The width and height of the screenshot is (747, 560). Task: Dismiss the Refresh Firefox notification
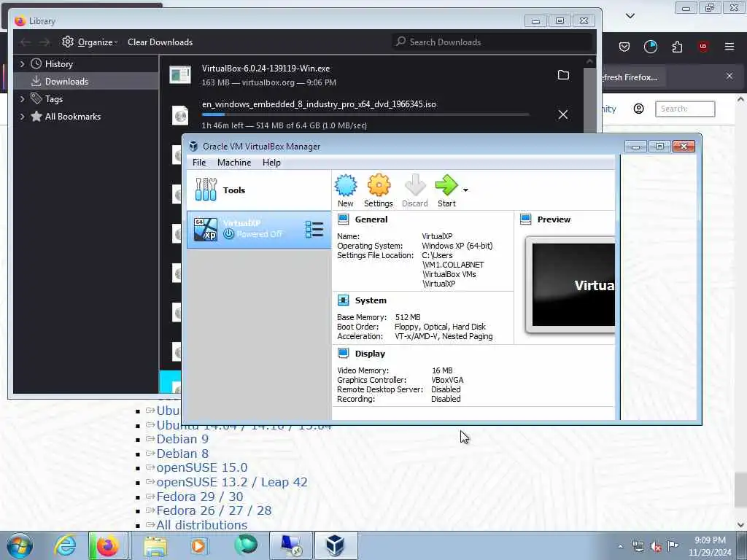tap(729, 76)
